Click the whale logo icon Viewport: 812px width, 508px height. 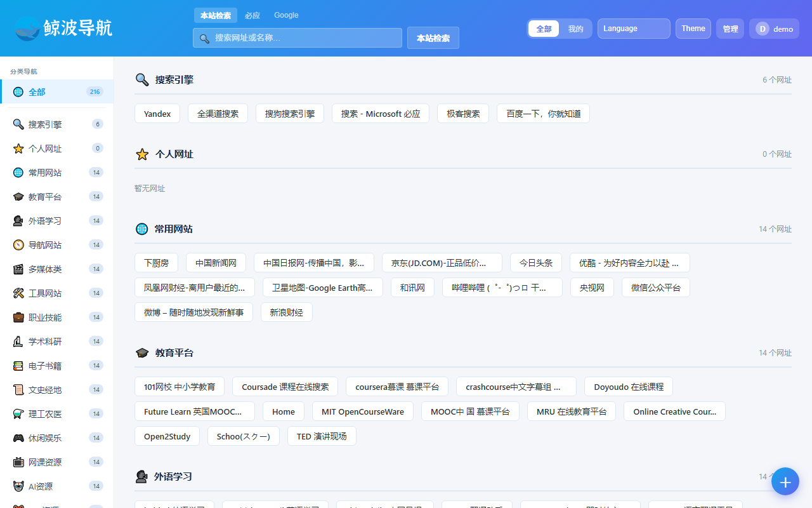(27, 28)
